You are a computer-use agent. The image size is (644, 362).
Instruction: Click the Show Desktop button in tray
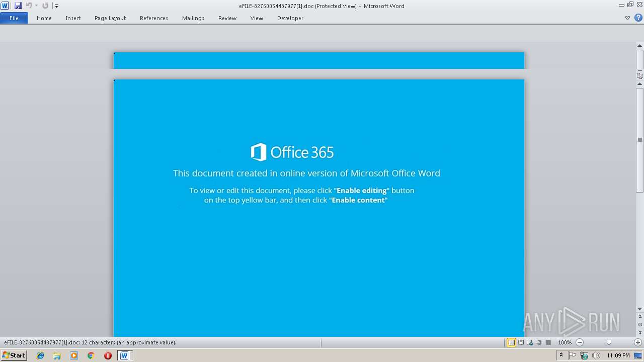point(638,355)
